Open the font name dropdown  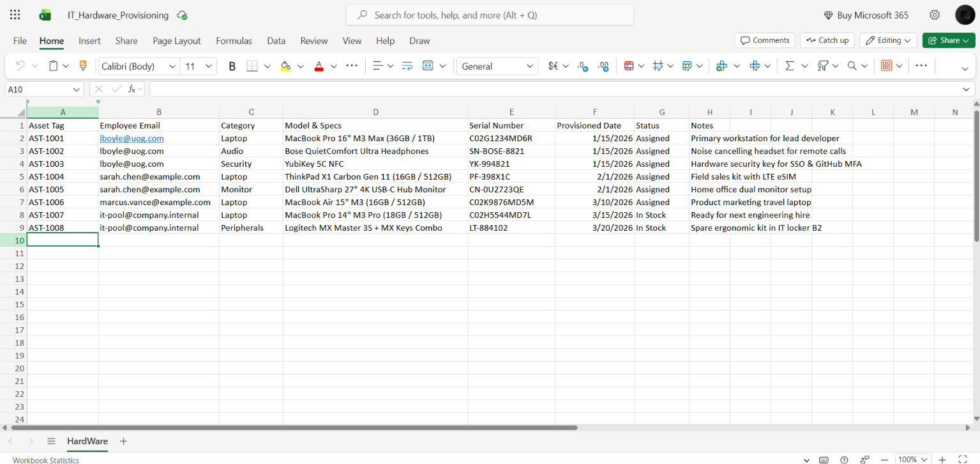[x=172, y=66]
